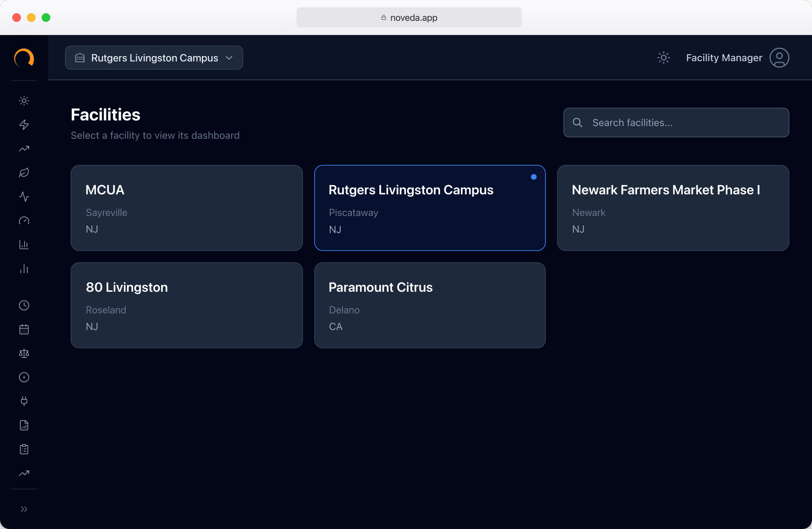Click the Facility Manager label
Viewport: 812px width, 529px height.
(724, 58)
